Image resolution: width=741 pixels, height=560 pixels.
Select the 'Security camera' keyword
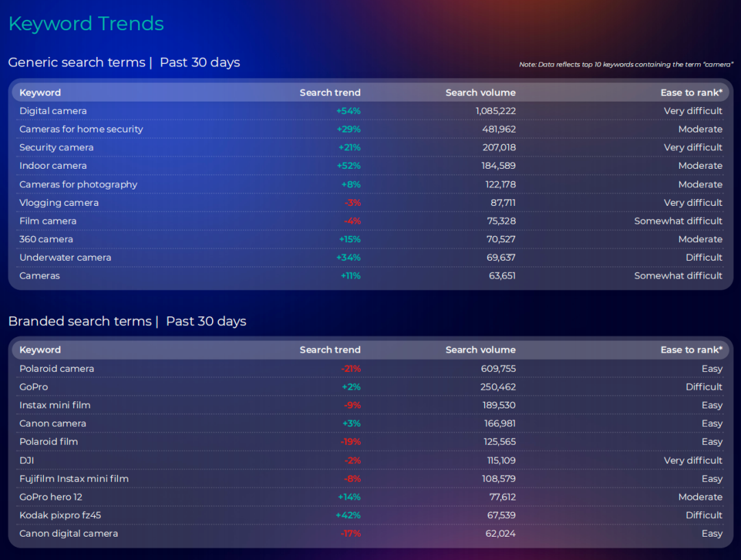pyautogui.click(x=56, y=148)
